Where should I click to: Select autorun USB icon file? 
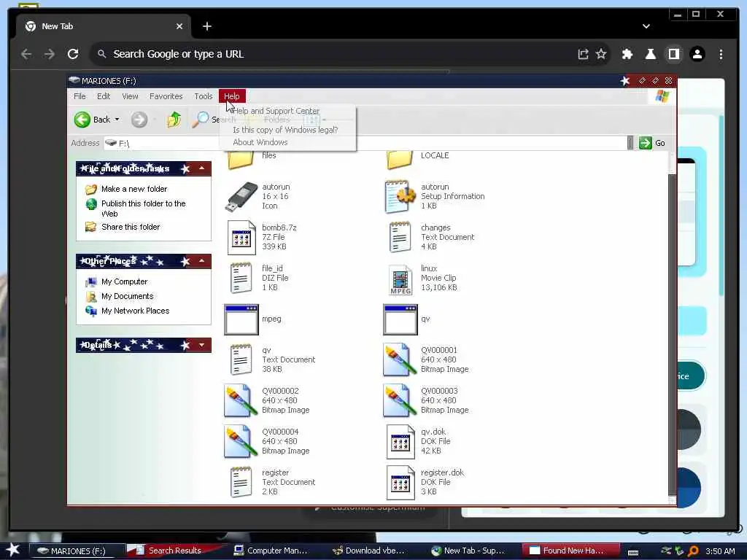[241, 197]
